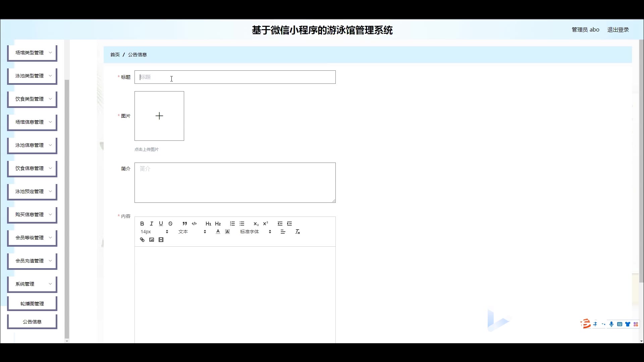Click 公告信息 in the breadcrumb

(x=138, y=55)
